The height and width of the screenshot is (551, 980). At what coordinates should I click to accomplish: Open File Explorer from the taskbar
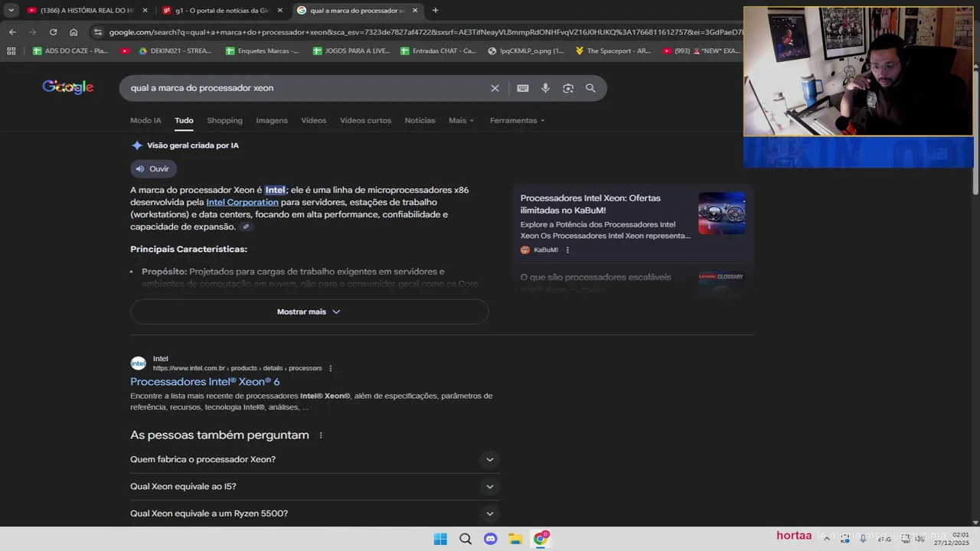pos(515,539)
